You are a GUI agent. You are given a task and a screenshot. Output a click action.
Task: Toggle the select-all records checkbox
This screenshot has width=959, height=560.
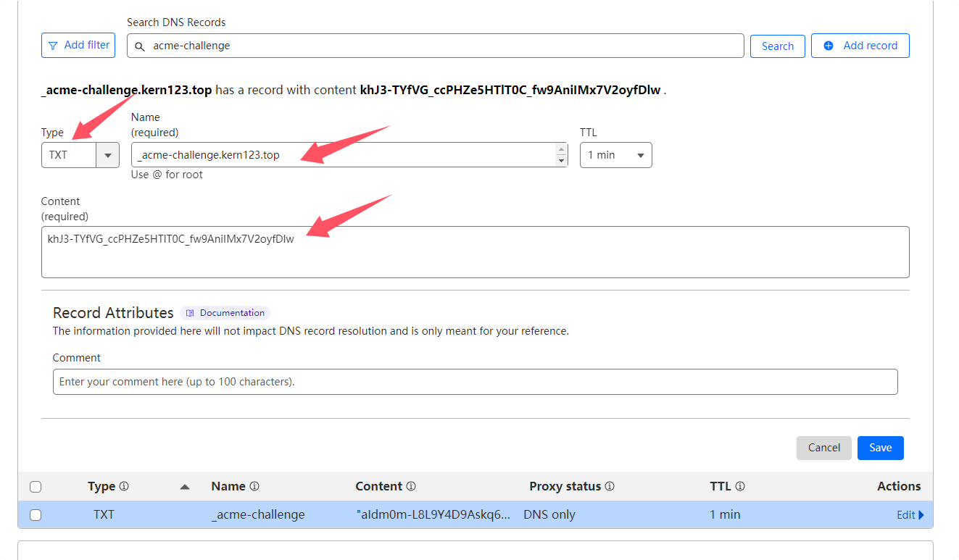click(36, 487)
